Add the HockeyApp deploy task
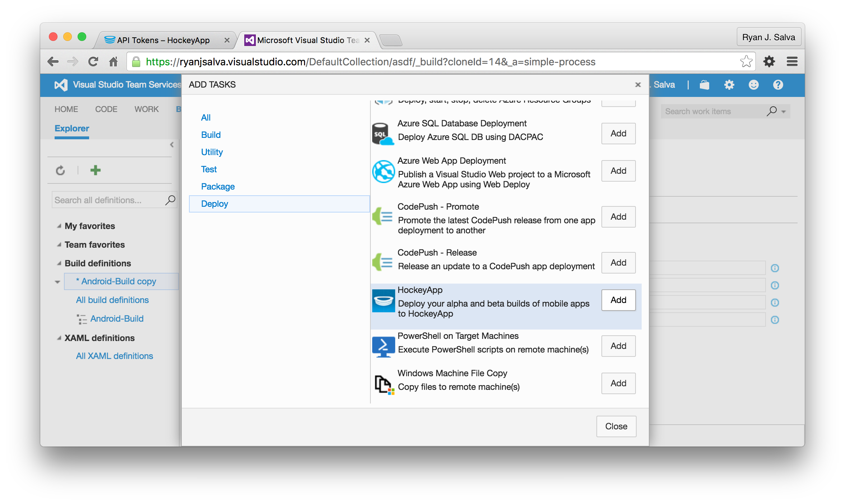 click(618, 300)
